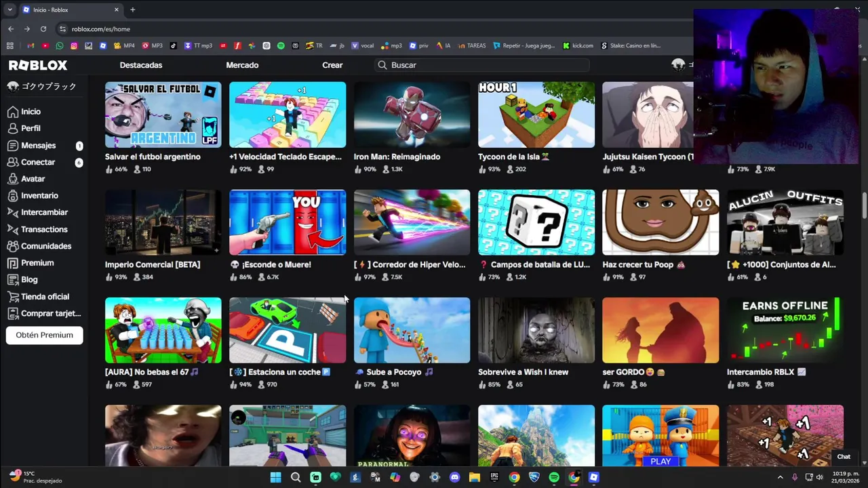Click the Jujutsu Kaisen Tycoon title
This screenshot has width=868, height=488.
click(x=648, y=157)
